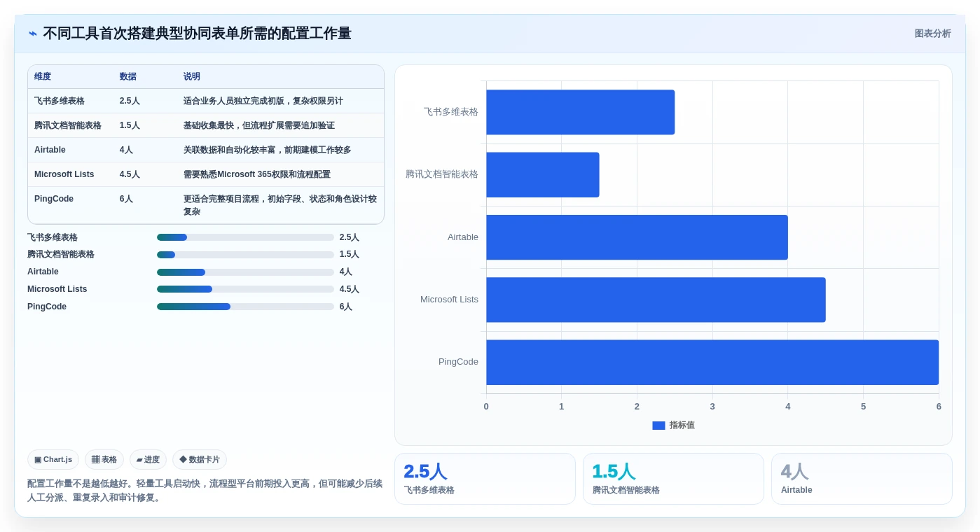Click the 腾讯文档智能表格 progress bar
The image size is (980, 532).
tap(245, 255)
